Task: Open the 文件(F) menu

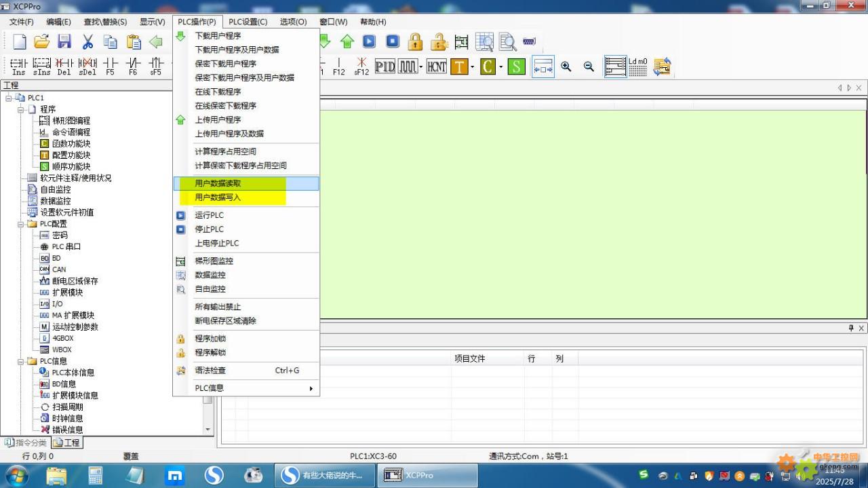Action: click(22, 22)
